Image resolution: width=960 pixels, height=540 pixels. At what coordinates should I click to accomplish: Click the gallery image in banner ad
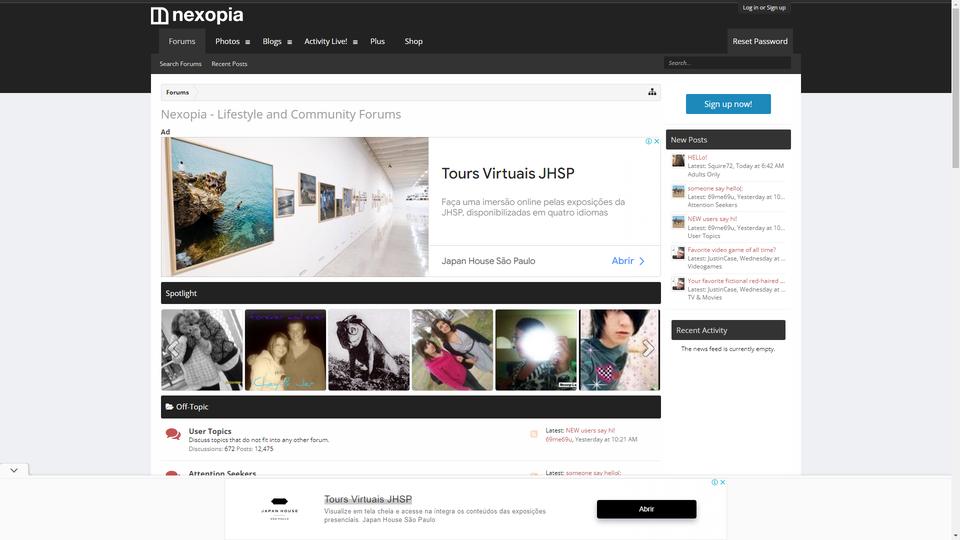[x=295, y=207]
